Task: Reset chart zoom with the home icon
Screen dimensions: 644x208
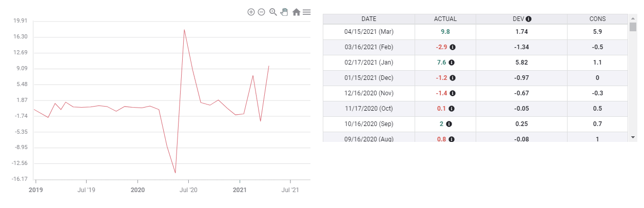Action: pyautogui.click(x=296, y=12)
